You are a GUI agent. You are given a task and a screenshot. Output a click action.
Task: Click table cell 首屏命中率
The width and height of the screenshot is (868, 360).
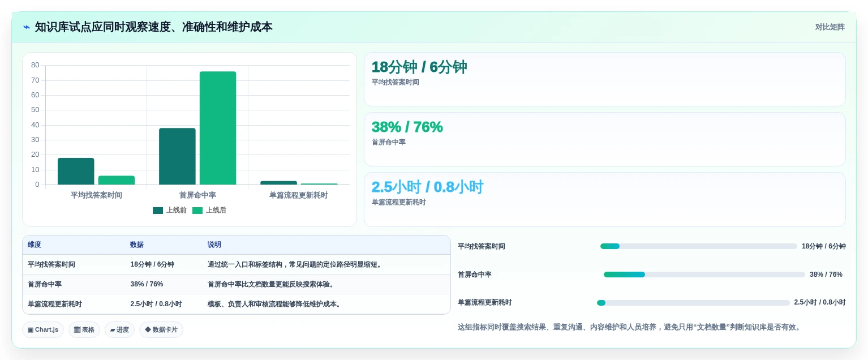click(45, 284)
